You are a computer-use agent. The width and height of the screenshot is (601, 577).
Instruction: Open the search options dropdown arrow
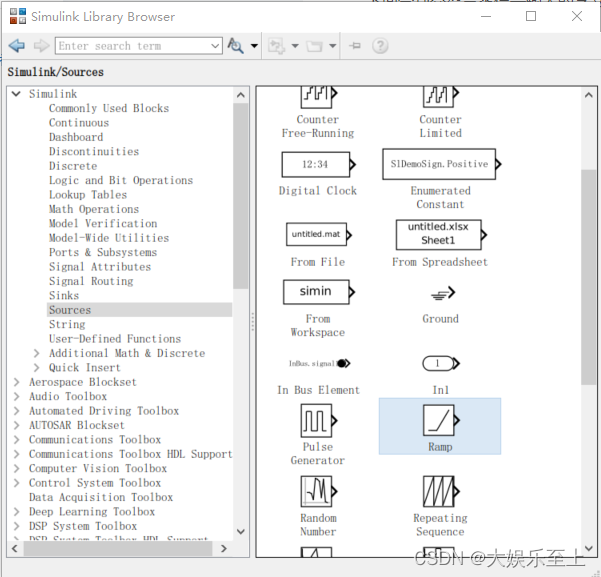(x=254, y=46)
